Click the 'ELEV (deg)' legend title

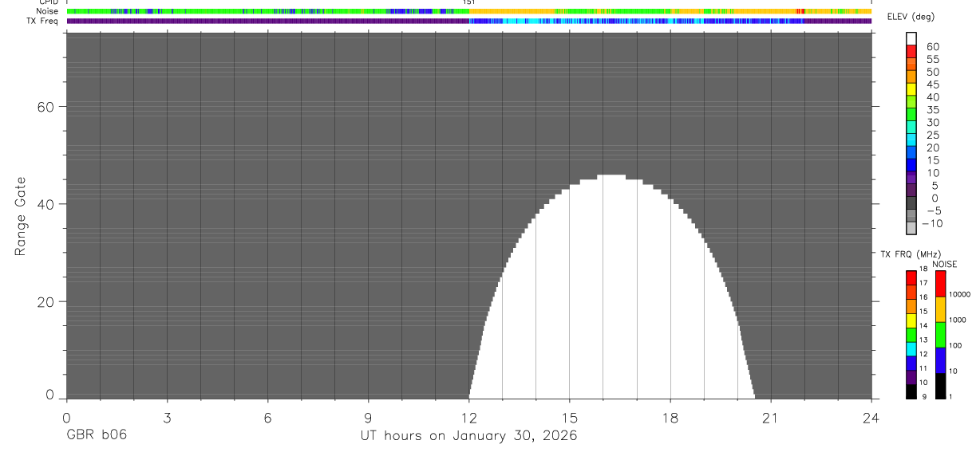click(911, 17)
